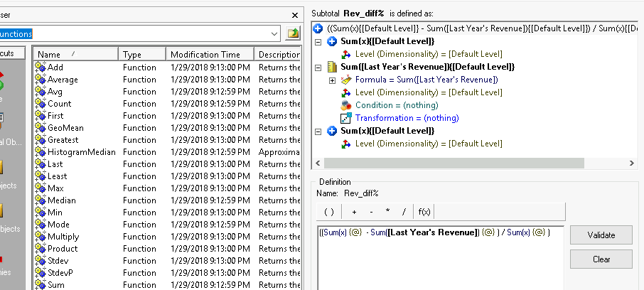Image resolution: width=644 pixels, height=290 pixels.
Task: Select Transformation = (nothing) tree row
Action: [407, 118]
